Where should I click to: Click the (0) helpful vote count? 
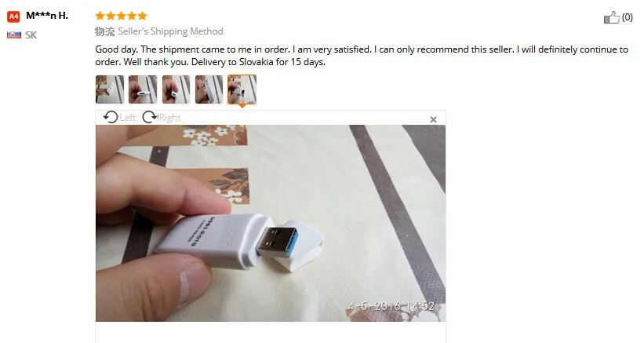pos(628,17)
